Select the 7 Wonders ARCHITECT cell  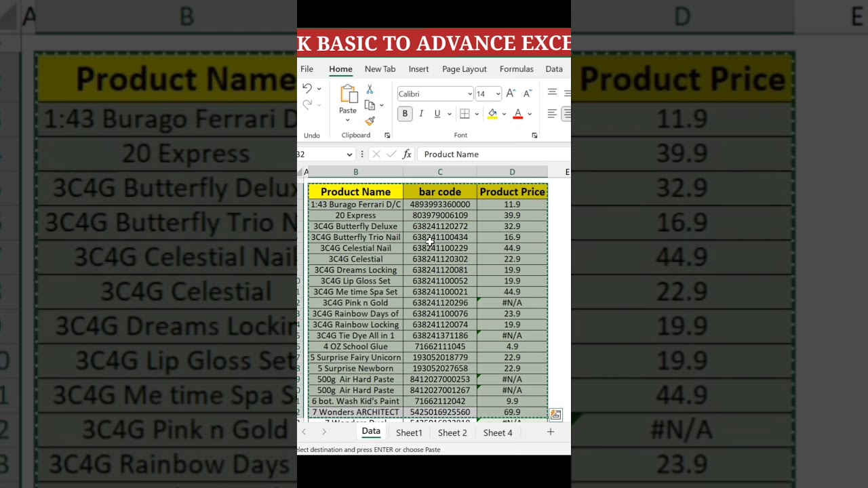356,412
